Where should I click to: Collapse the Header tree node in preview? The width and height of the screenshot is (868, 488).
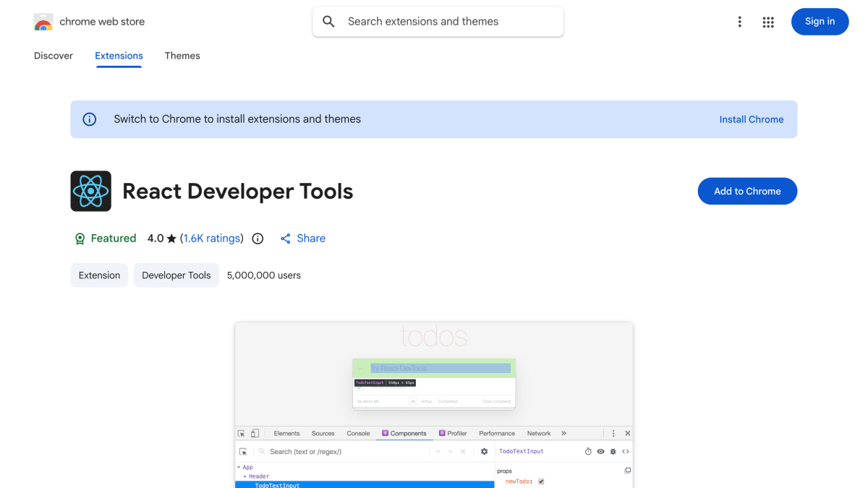click(245, 476)
